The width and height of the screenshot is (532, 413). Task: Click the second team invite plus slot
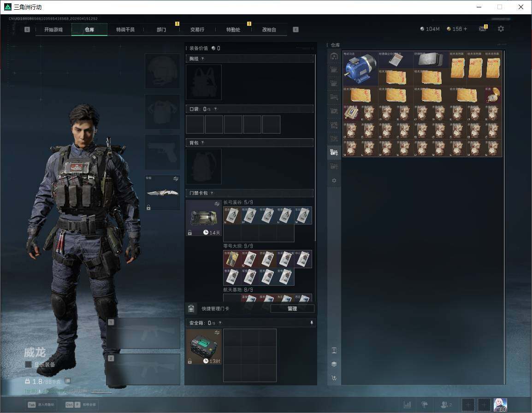click(484, 405)
